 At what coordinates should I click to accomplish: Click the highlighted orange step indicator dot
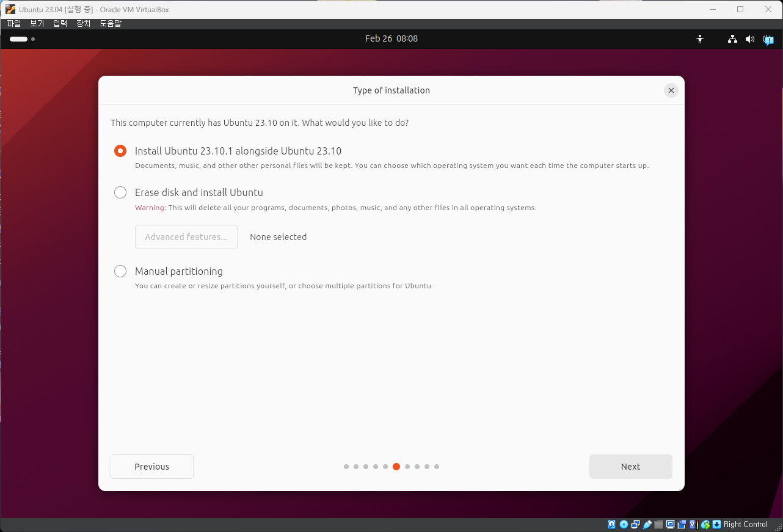(396, 467)
